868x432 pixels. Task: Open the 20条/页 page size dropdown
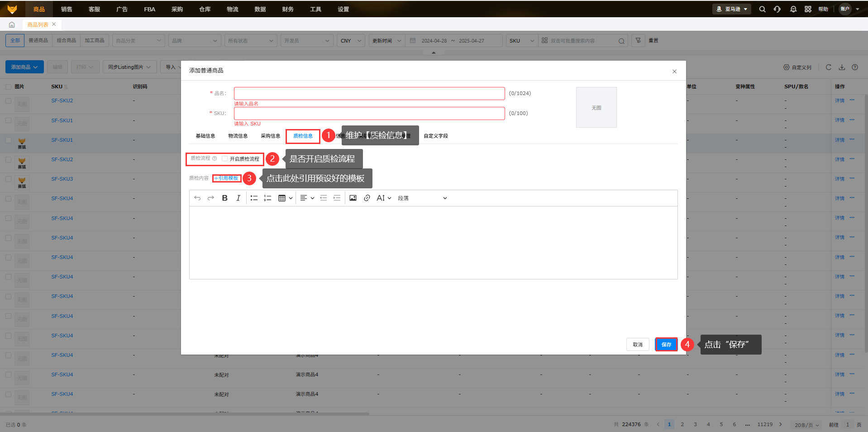[807, 425]
